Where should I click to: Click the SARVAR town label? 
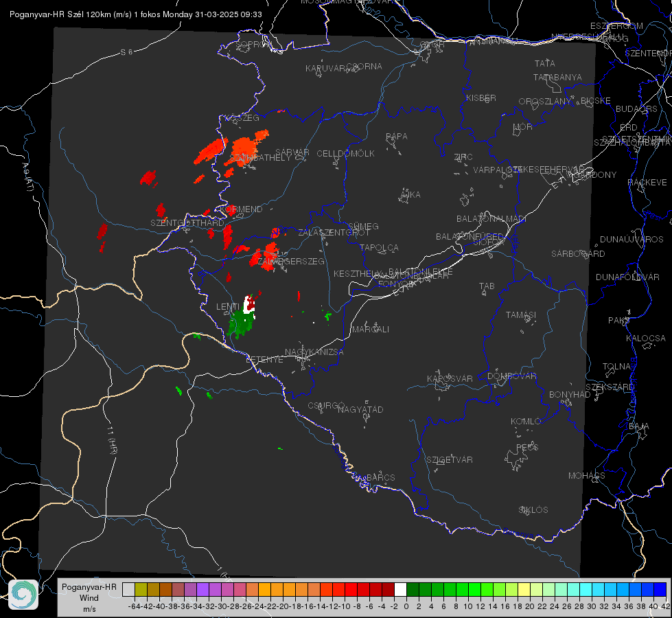point(292,152)
